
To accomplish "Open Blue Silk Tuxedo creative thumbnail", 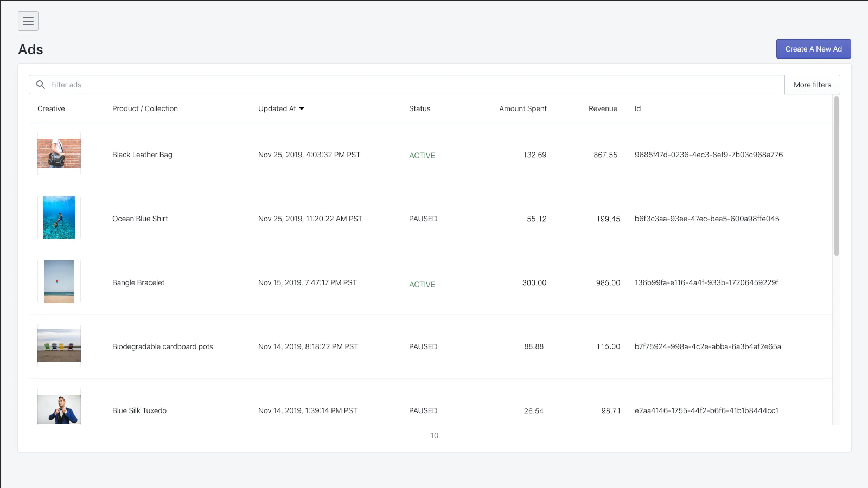I will tap(59, 406).
